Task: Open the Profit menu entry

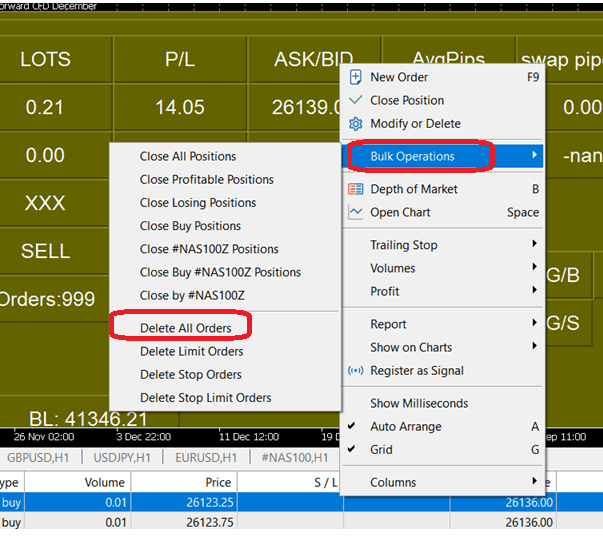Action: pyautogui.click(x=443, y=291)
